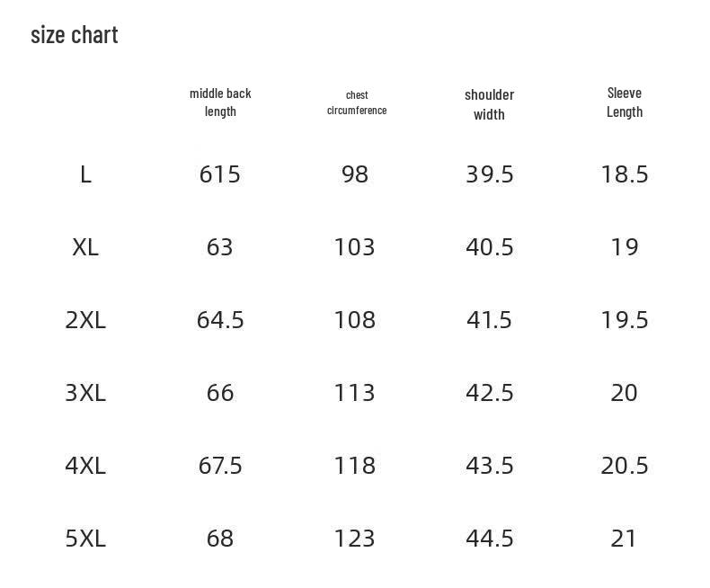Select the 5XL size row label
This screenshot has width=710, height=588.
click(x=85, y=539)
